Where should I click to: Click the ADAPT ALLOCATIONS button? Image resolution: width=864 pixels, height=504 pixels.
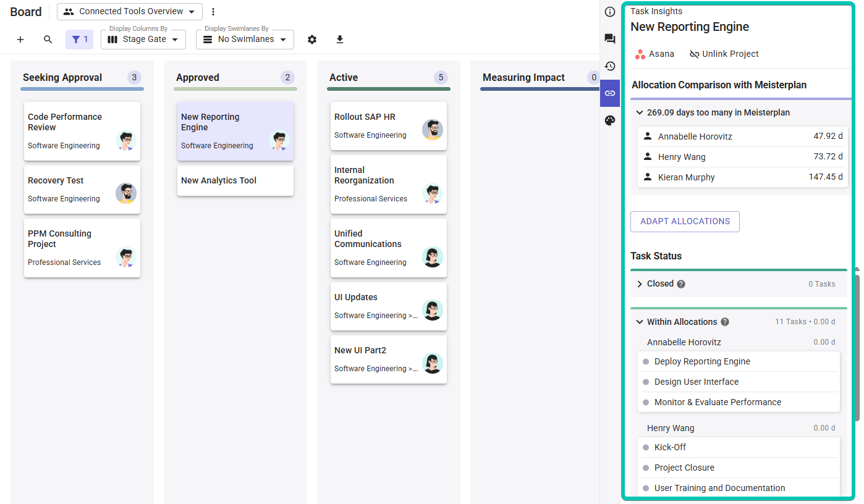685,222
